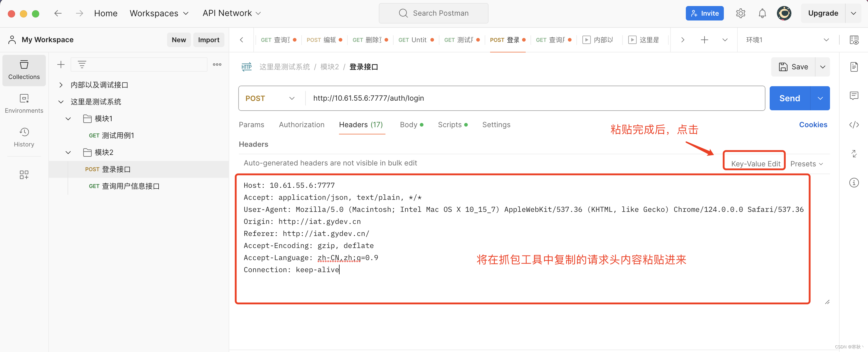Open Postman settings via gear icon

(x=740, y=13)
